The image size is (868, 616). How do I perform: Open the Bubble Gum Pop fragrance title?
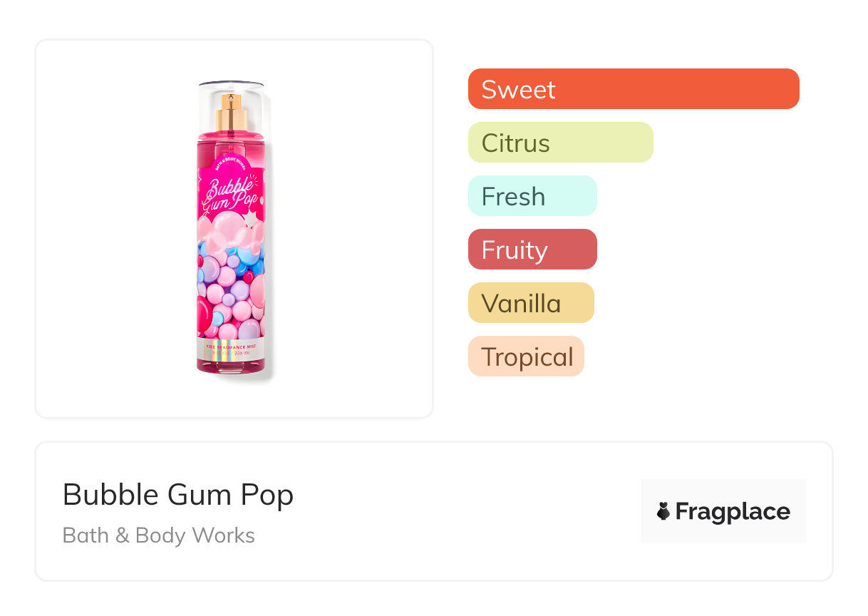point(178,495)
